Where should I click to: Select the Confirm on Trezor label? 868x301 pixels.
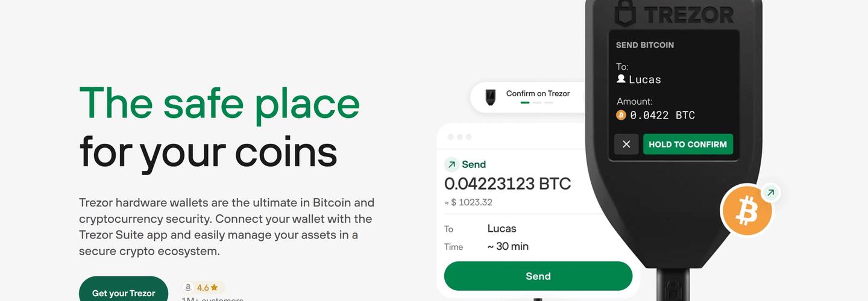[538, 93]
